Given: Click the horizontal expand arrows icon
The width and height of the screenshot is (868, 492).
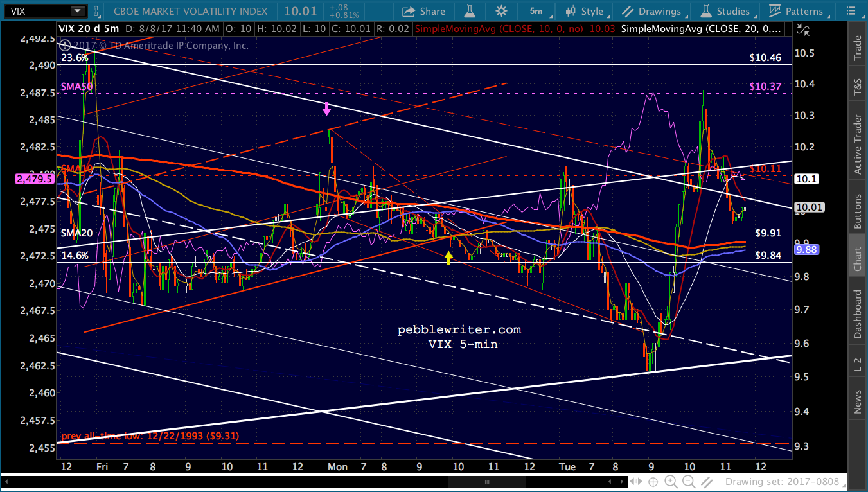Looking at the screenshot, I should (x=635, y=481).
